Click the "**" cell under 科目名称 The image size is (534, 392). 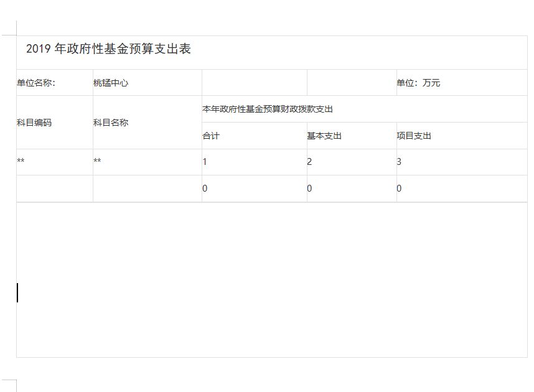tap(97, 162)
